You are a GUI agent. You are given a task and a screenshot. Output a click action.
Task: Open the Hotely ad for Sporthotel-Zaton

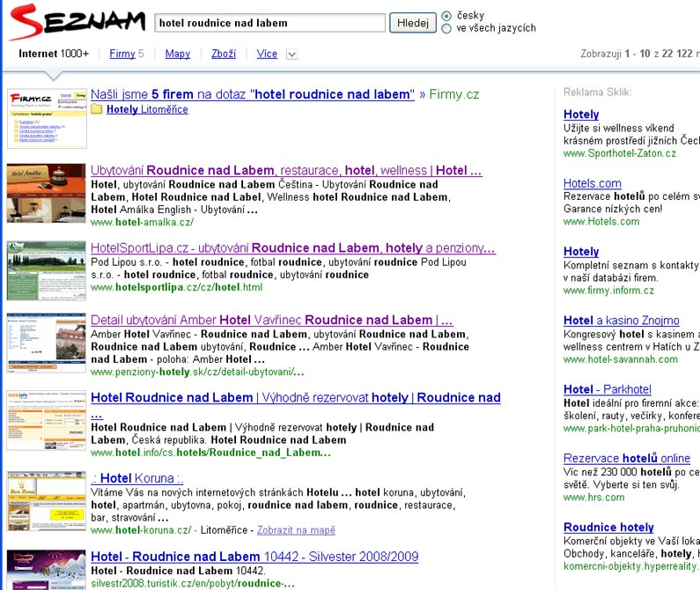click(581, 114)
